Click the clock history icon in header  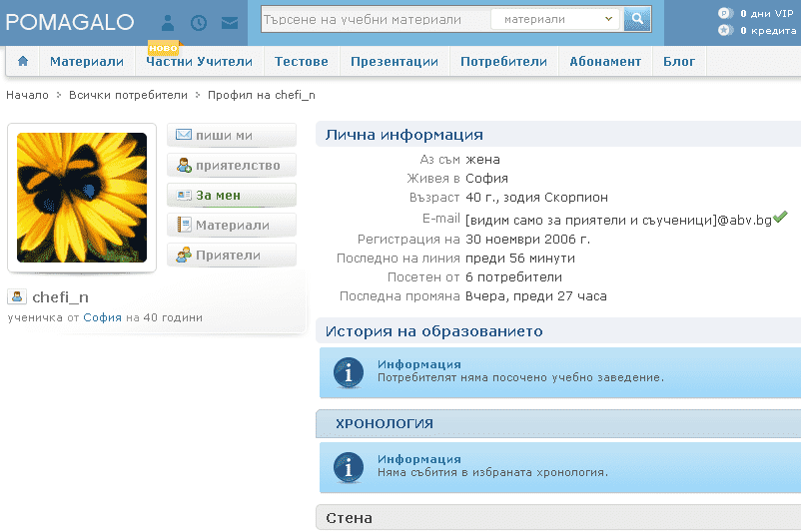coord(198,23)
